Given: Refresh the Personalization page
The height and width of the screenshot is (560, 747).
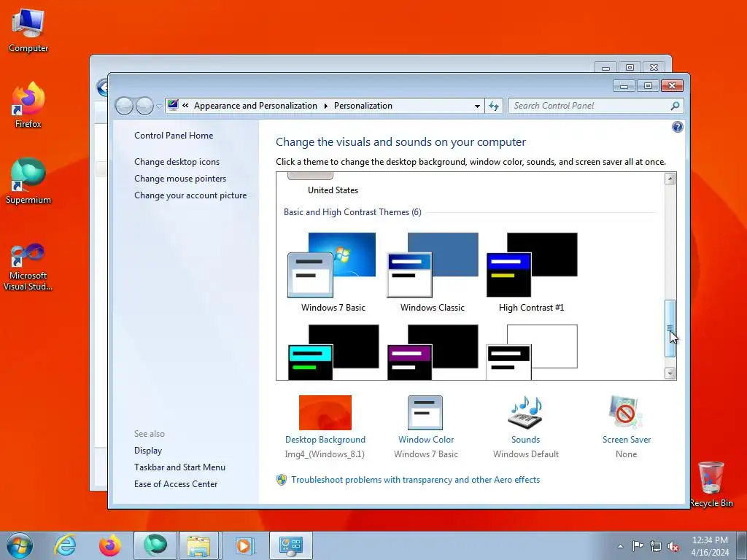Looking at the screenshot, I should tap(494, 106).
